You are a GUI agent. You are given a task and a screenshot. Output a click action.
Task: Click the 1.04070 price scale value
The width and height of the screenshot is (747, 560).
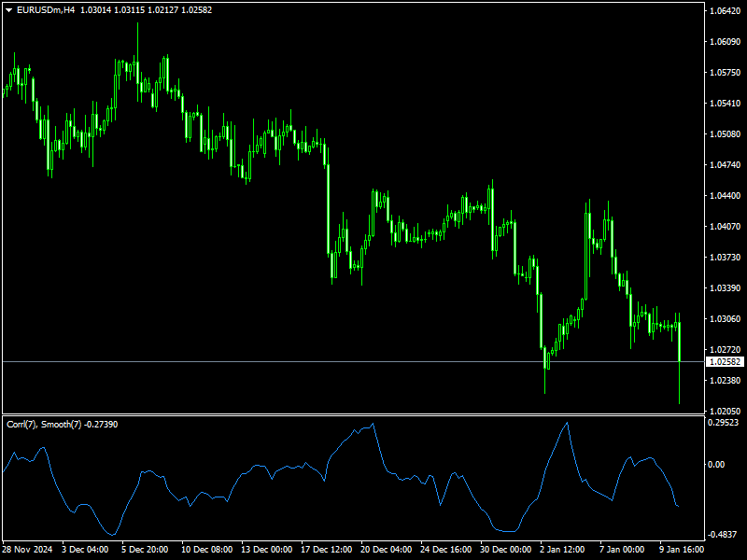pos(726,226)
